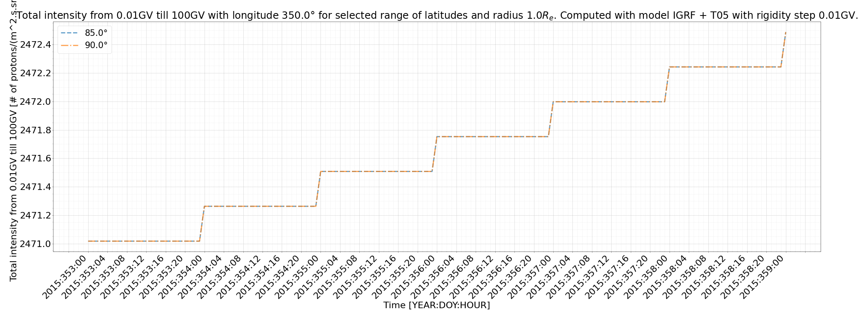The image size is (868, 320).
Task: Click the 90.0° legend entry
Action: click(85, 45)
